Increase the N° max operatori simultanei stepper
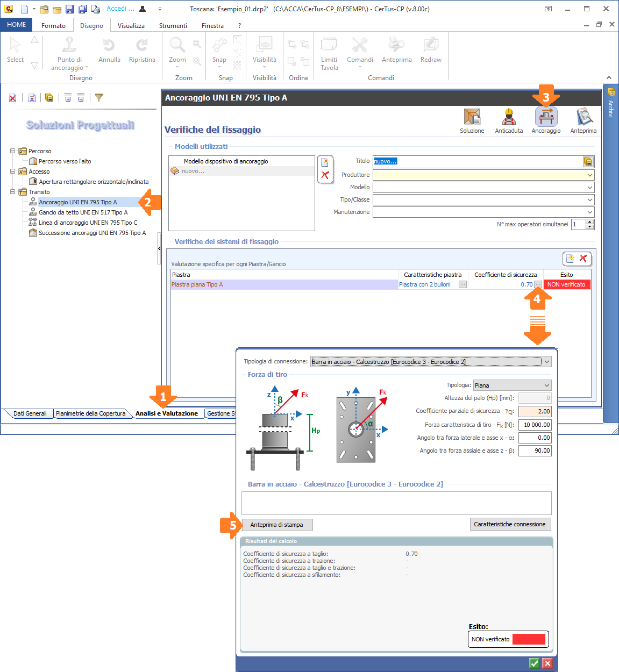Screen dimensions: 619x672 [590, 221]
